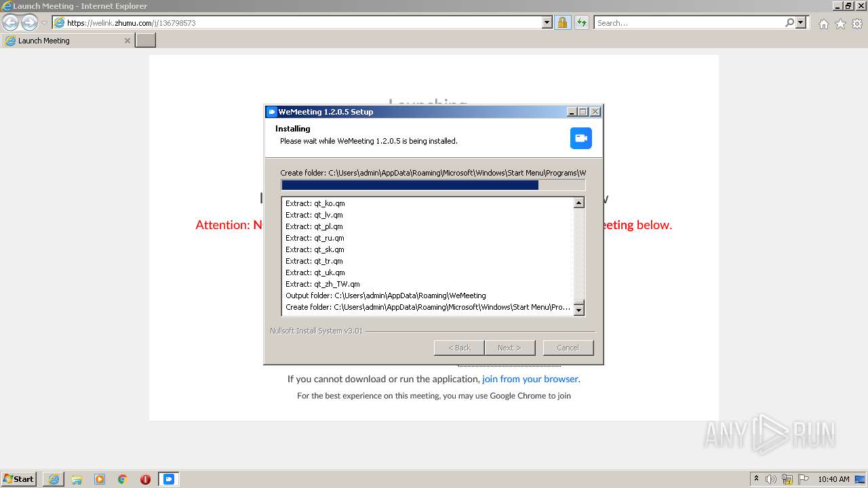The width and height of the screenshot is (868, 488).
Task: Select the 'Extract: qt_ko.qm' log line
Action: [315, 203]
